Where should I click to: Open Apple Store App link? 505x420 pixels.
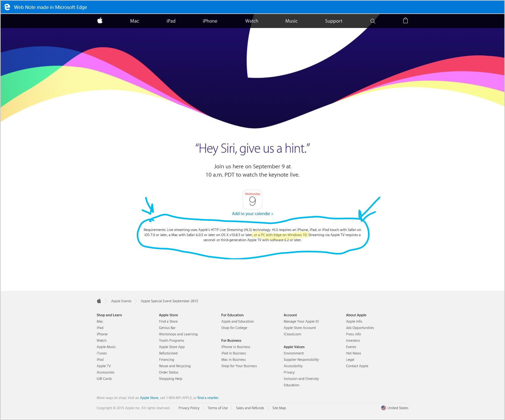[x=172, y=347]
